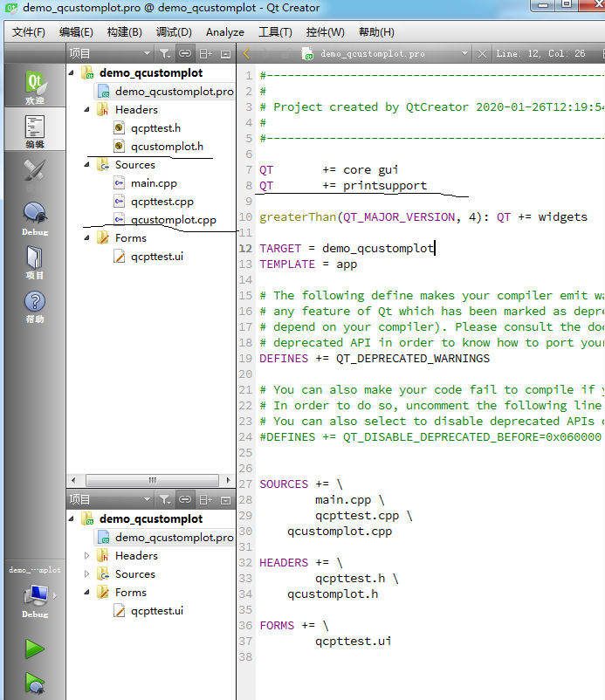This screenshot has width=605, height=700.
Task: Open the Welcome (欢迎) mode
Action: 35,86
